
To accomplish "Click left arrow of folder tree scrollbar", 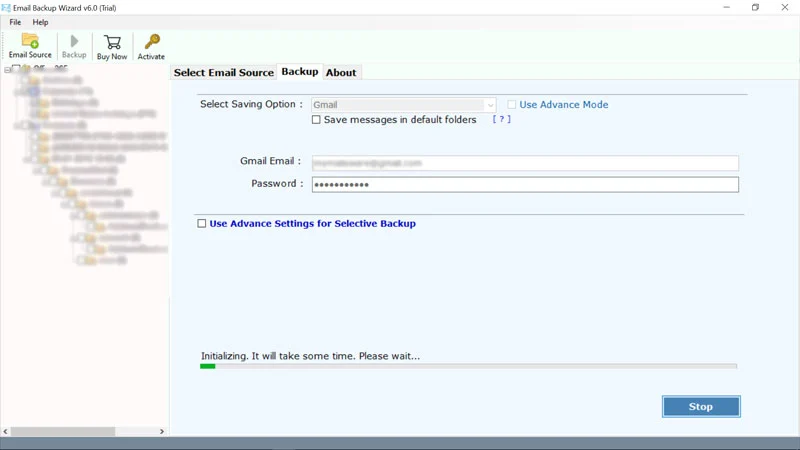I will point(6,432).
